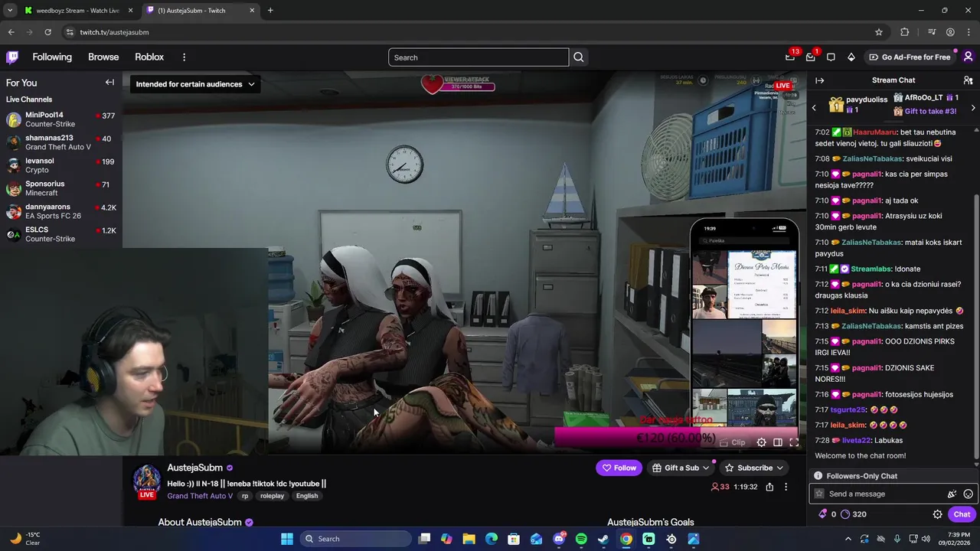Viewport: 980px width, 551px height.
Task: Click the Get Bits diamond icon
Action: (x=851, y=57)
